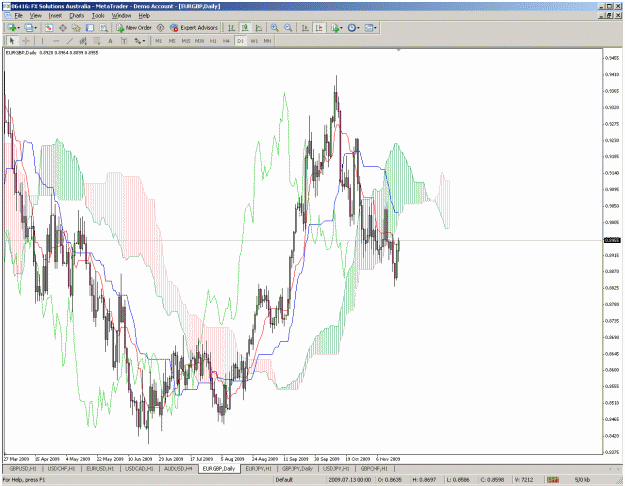
Task: Set timeframe to H4
Action: coord(226,41)
